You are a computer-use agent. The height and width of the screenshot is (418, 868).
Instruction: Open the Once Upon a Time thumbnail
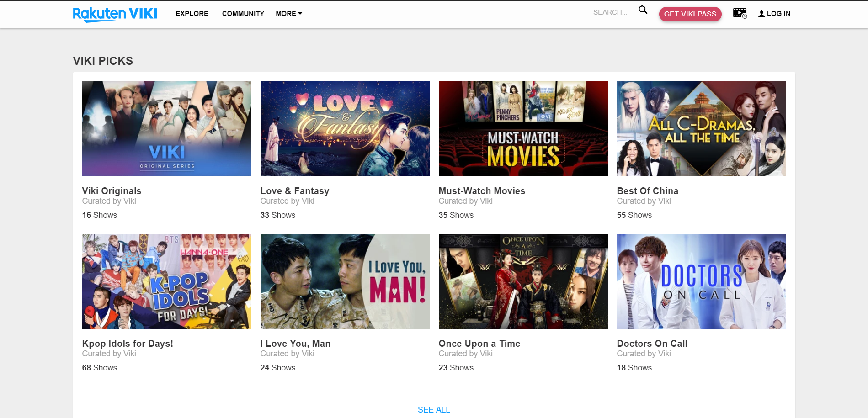pos(523,281)
